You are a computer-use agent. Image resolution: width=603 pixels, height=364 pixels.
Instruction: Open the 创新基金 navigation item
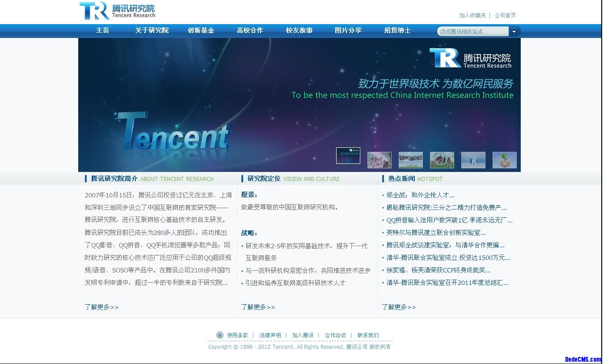(x=201, y=30)
